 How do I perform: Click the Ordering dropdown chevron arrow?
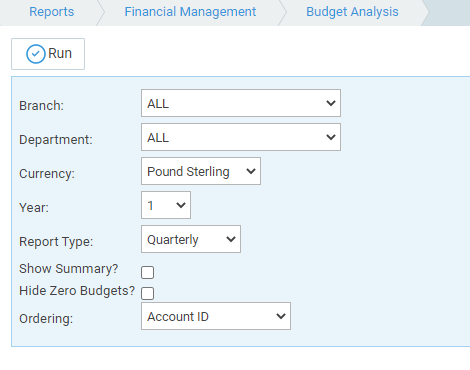pos(281,316)
